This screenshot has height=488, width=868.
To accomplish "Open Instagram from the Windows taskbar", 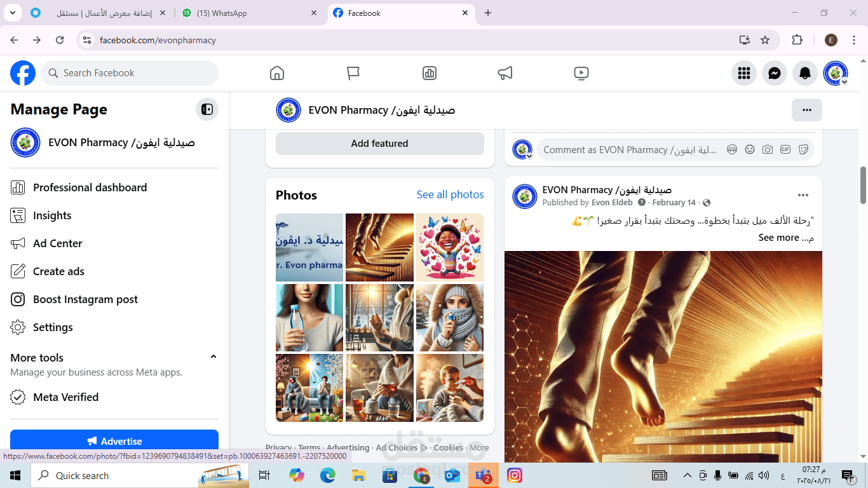I will pyautogui.click(x=515, y=475).
